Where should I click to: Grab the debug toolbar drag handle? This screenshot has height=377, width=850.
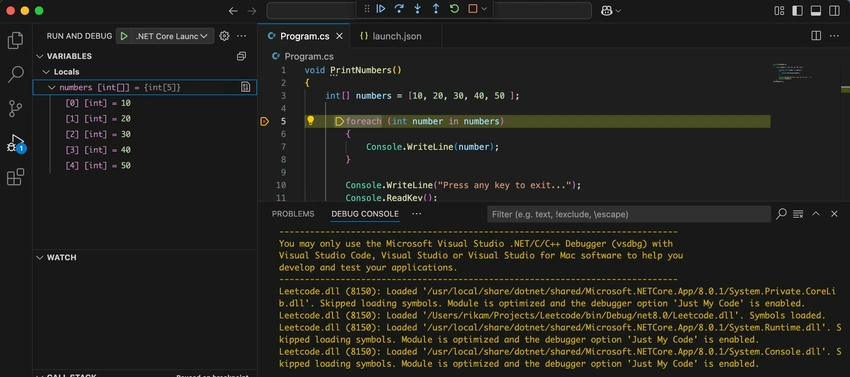[367, 9]
